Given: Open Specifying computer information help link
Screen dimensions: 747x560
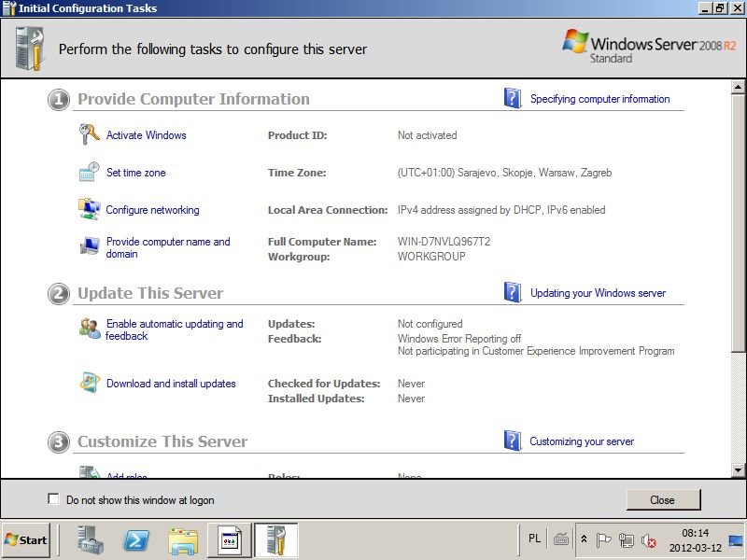Looking at the screenshot, I should point(599,99).
